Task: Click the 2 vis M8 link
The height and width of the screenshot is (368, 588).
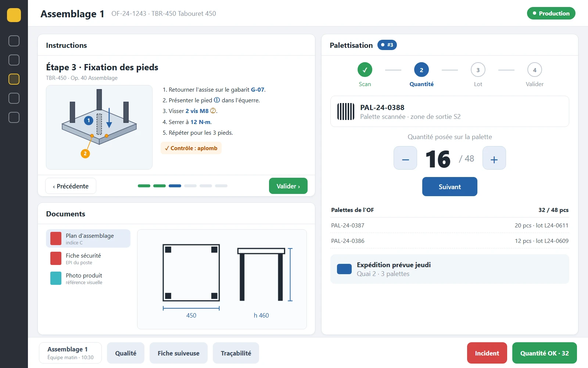Action: [x=197, y=111]
